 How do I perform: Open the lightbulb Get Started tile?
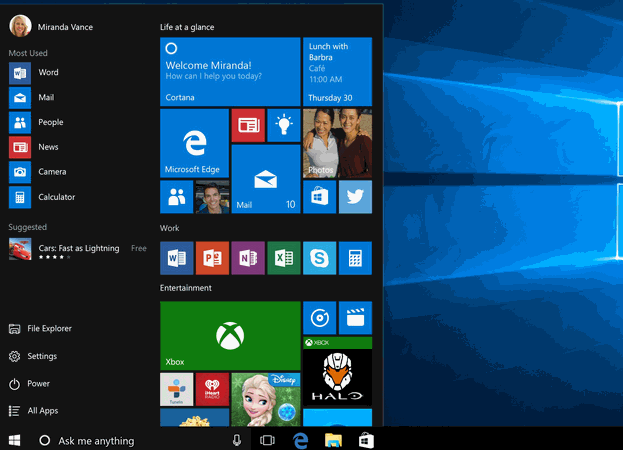click(x=284, y=126)
